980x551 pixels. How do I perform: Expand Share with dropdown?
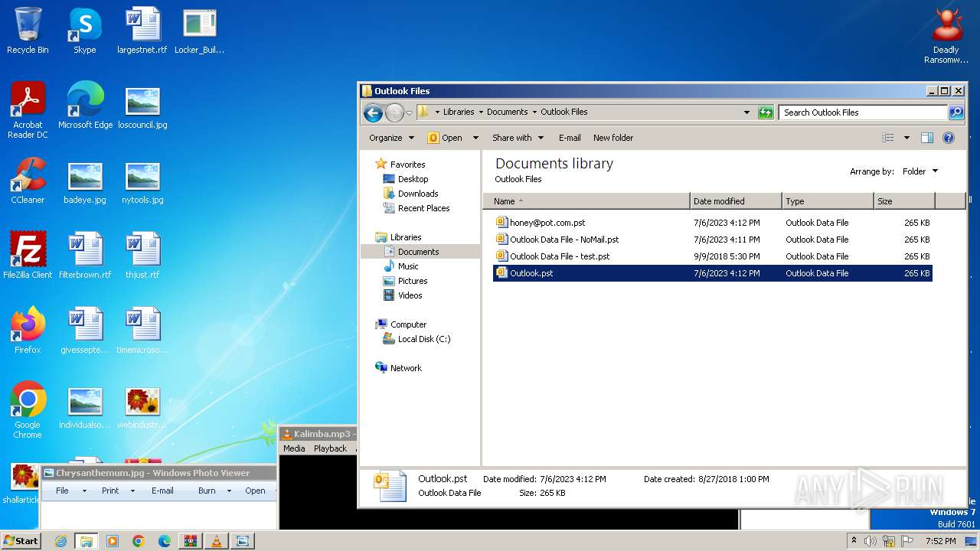(x=518, y=138)
